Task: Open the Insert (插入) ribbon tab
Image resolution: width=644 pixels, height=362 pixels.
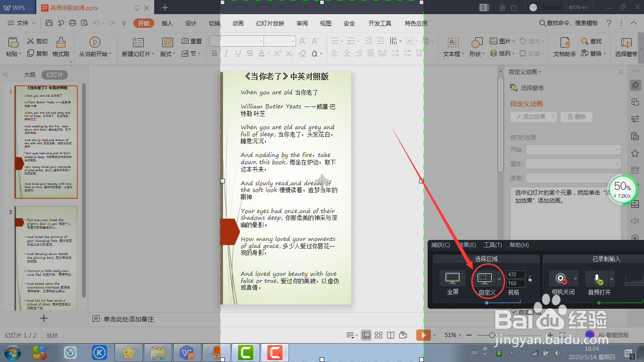Action: pyautogui.click(x=167, y=23)
